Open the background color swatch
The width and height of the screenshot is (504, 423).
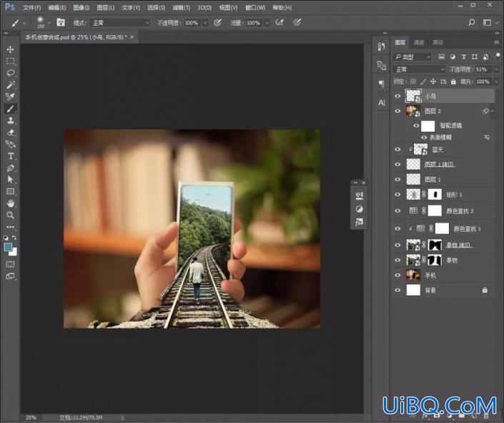point(14,253)
